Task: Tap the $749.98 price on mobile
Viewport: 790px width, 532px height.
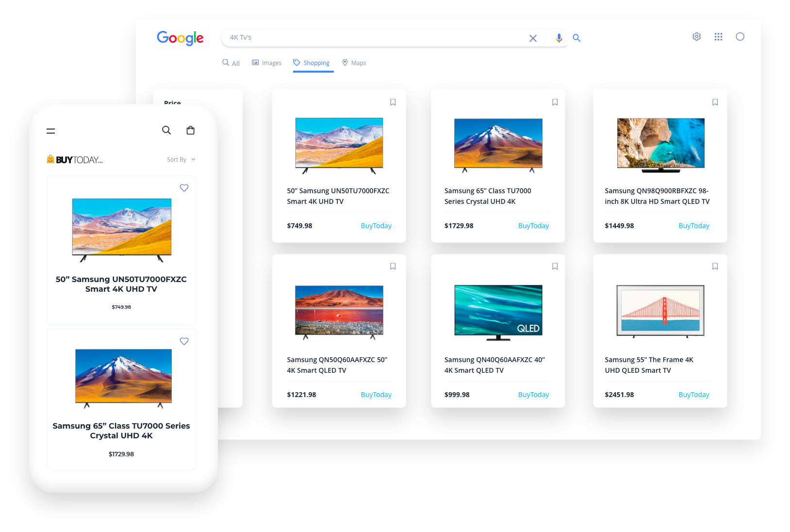Action: click(121, 307)
